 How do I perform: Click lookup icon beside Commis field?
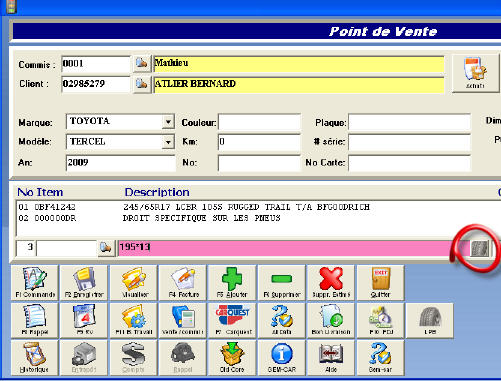[x=142, y=63]
